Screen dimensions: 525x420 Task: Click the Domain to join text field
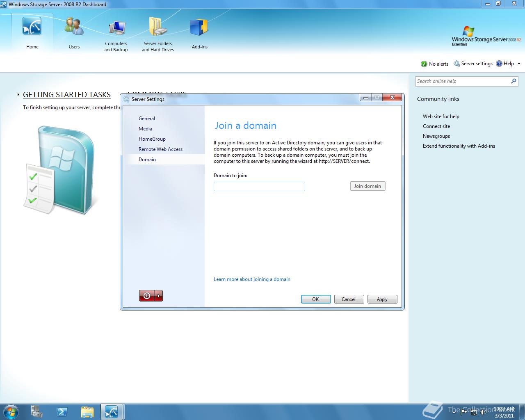[259, 187]
